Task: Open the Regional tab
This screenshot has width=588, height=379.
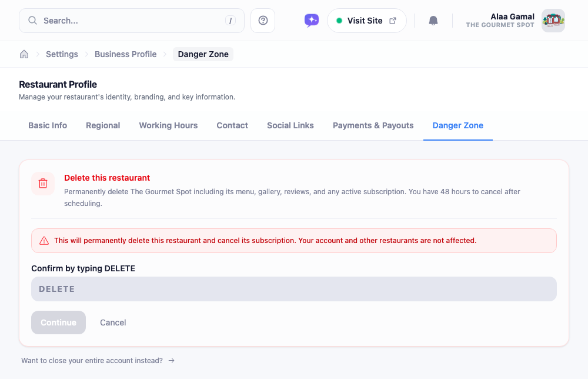Action: 103,125
